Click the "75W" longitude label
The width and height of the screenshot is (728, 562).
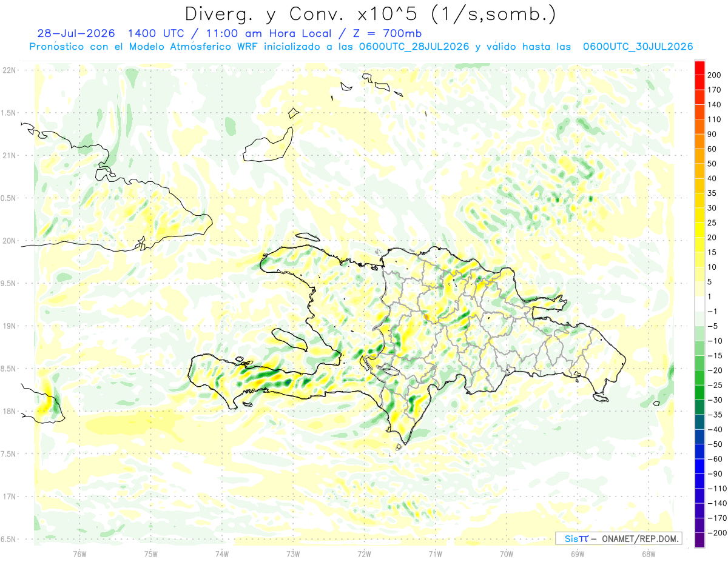151,554
